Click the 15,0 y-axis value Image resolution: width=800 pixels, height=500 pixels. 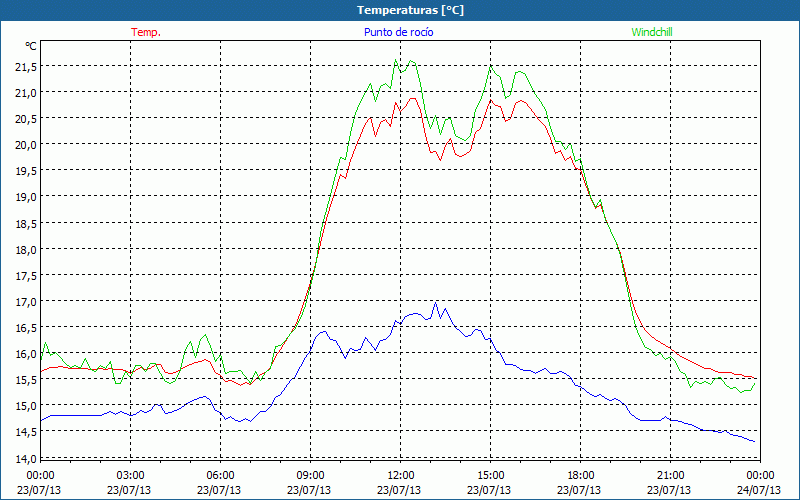pos(27,406)
